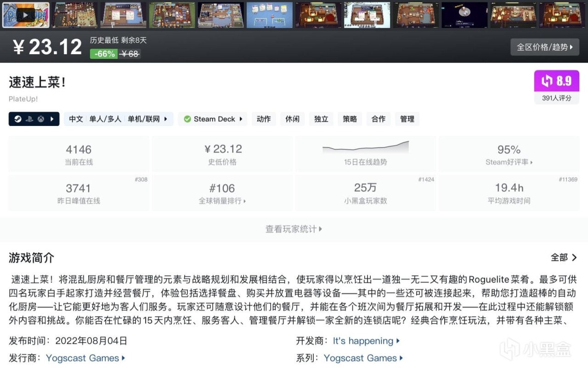Click the Xbox platform icon
The height and width of the screenshot is (370, 588).
pyautogui.click(x=41, y=119)
